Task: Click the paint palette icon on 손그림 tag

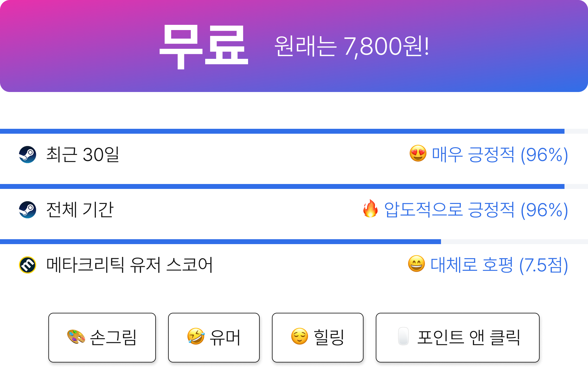Action: tap(76, 337)
